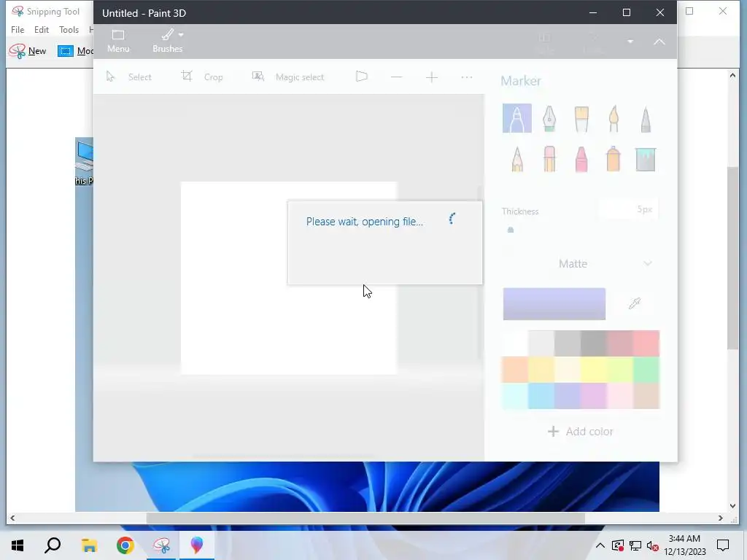Viewport: 747px width, 560px height.
Task: Select the Watercolor brush
Action: tap(614, 118)
